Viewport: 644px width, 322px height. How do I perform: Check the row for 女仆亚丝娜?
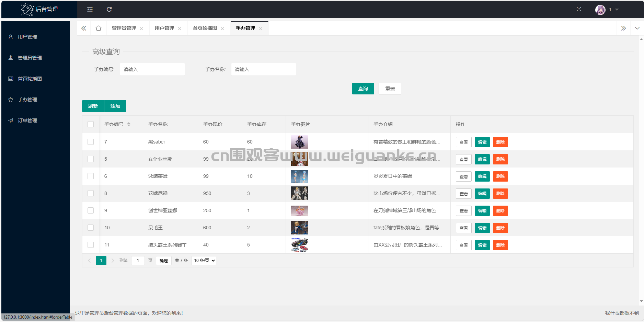(91, 159)
